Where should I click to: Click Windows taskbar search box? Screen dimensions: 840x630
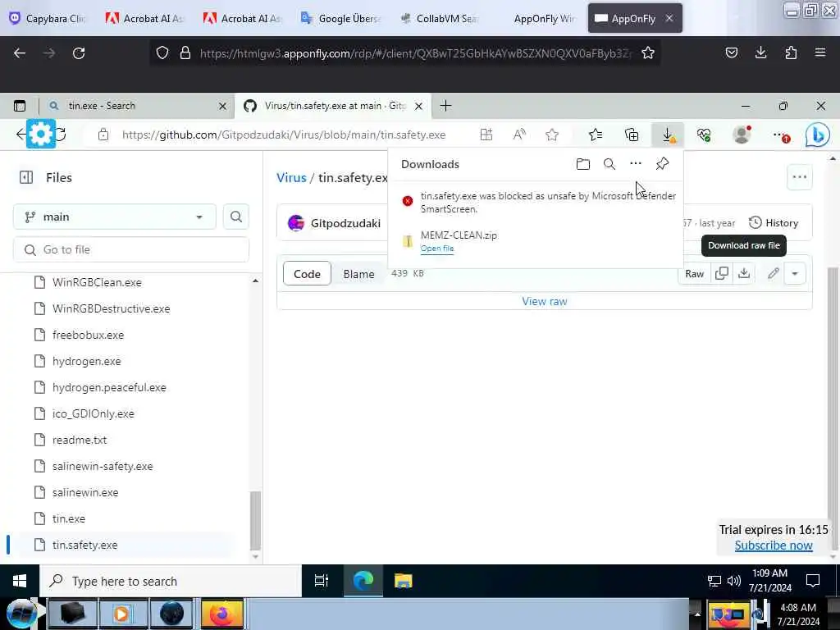pos(171,581)
